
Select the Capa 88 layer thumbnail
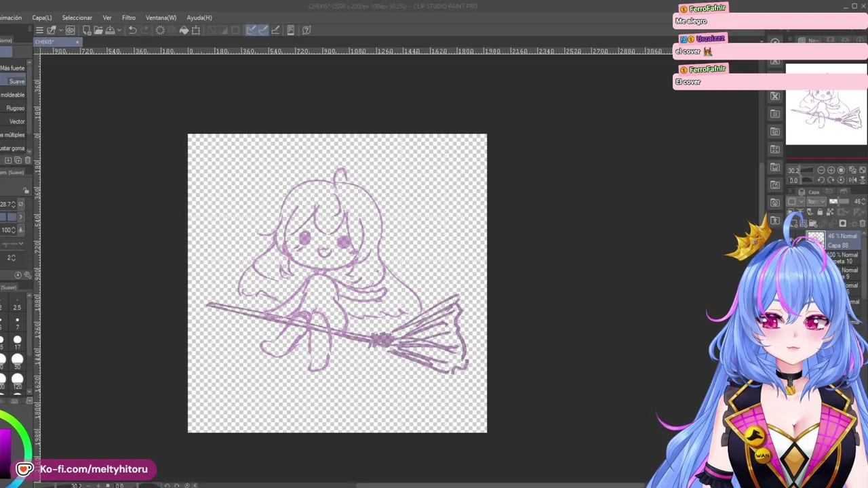click(816, 240)
